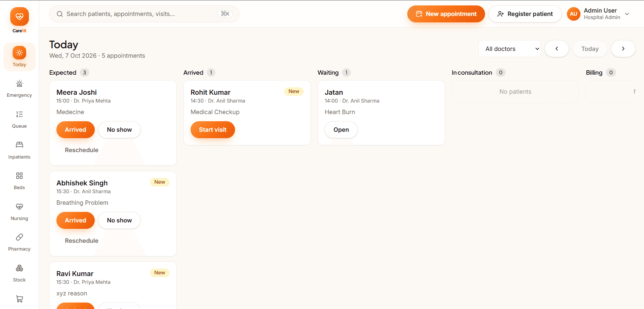Click the In consultation column header
Viewport: 644px width, 309px height.
point(472,73)
